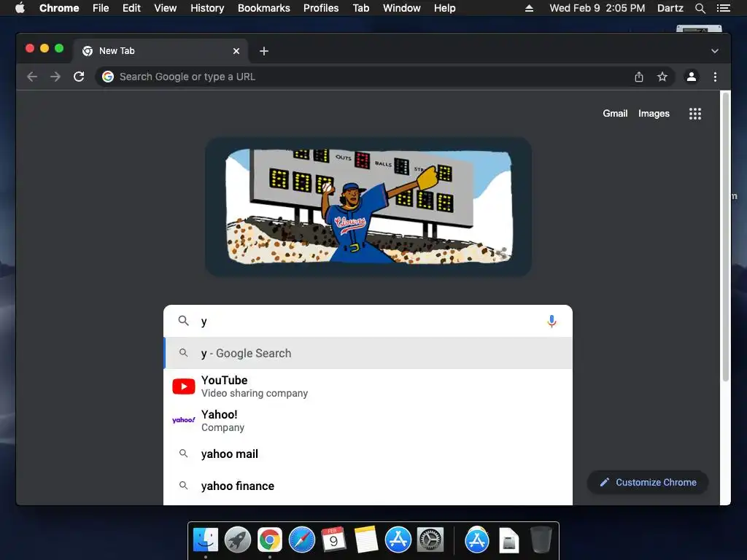Open Chrome's three-dot menu
The height and width of the screenshot is (560, 747).
715,77
